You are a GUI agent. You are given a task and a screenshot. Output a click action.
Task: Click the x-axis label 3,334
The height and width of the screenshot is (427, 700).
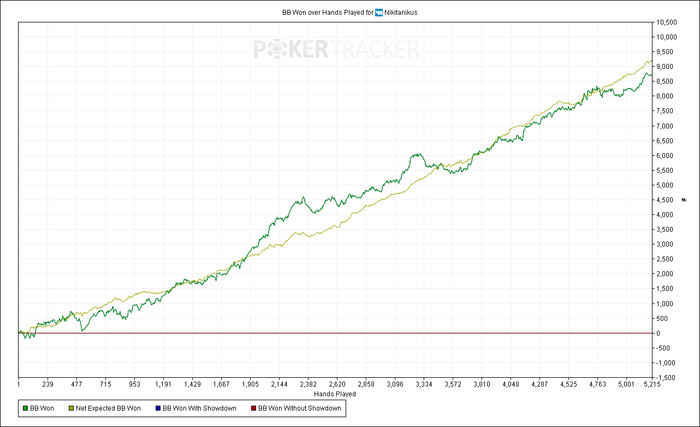[x=424, y=384]
